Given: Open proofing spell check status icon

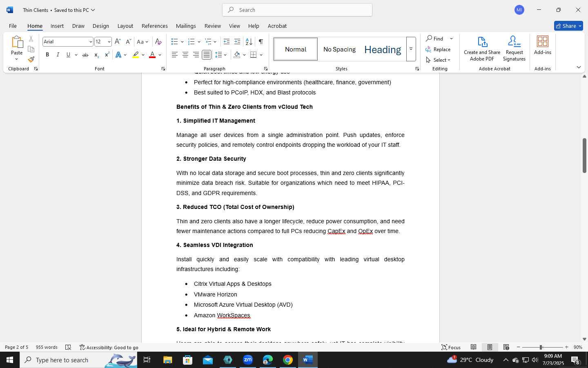Looking at the screenshot, I should (68, 347).
